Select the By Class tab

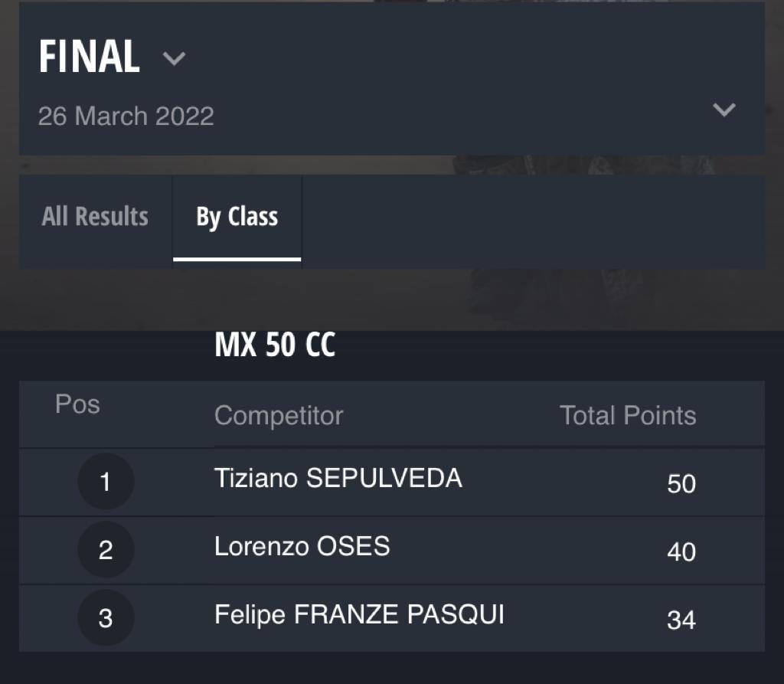tap(237, 217)
